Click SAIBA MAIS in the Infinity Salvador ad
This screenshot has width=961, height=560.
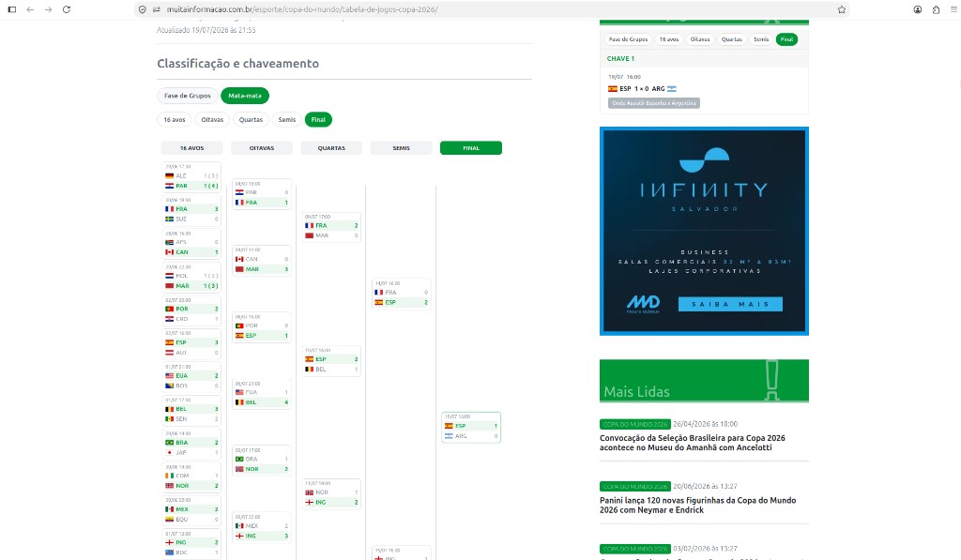click(x=730, y=304)
